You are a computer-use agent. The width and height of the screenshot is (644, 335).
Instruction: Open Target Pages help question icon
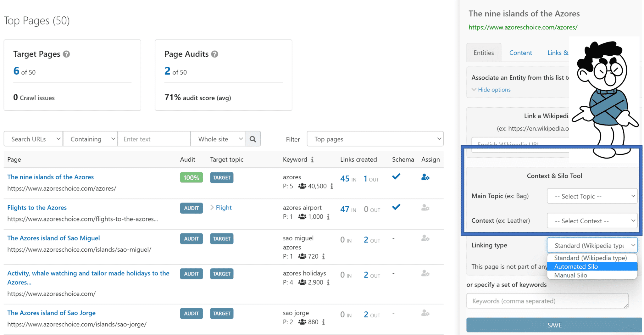[x=66, y=54]
